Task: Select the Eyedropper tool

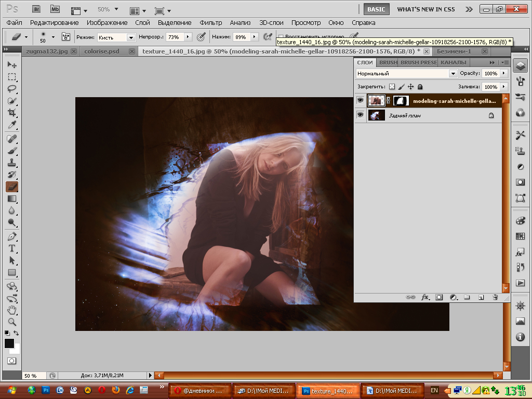Action: point(12,125)
